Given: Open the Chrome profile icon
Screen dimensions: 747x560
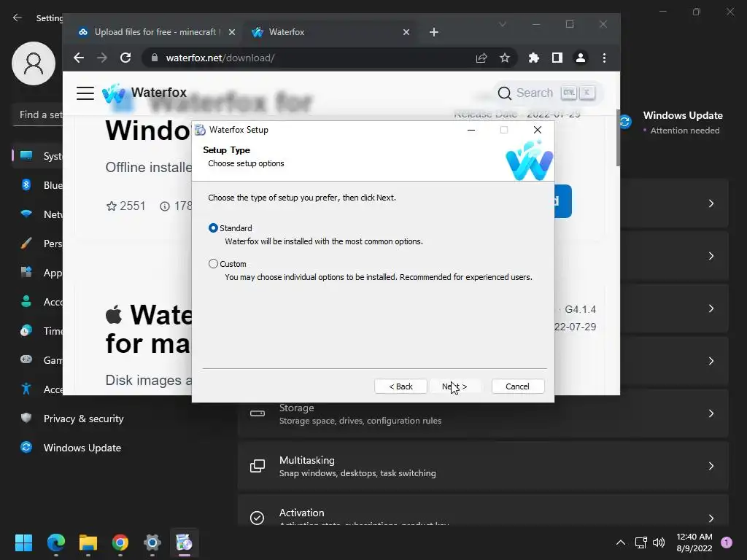Looking at the screenshot, I should pyautogui.click(x=580, y=58).
